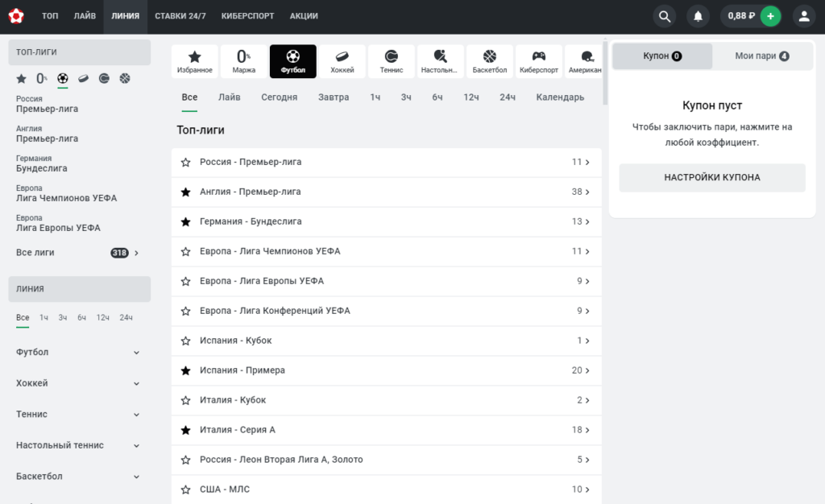
Task: Open Испания - Примера 20 chevron
Action: coord(587,370)
